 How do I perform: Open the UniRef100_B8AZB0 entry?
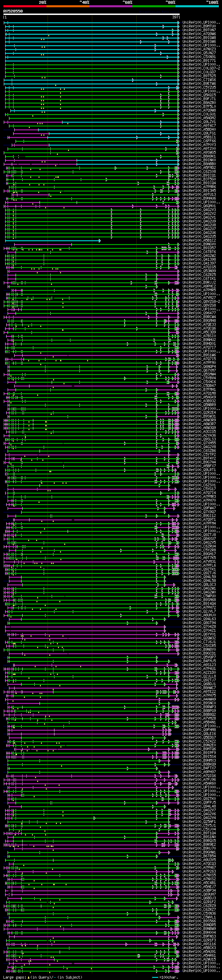pyautogui.click(x=199, y=103)
